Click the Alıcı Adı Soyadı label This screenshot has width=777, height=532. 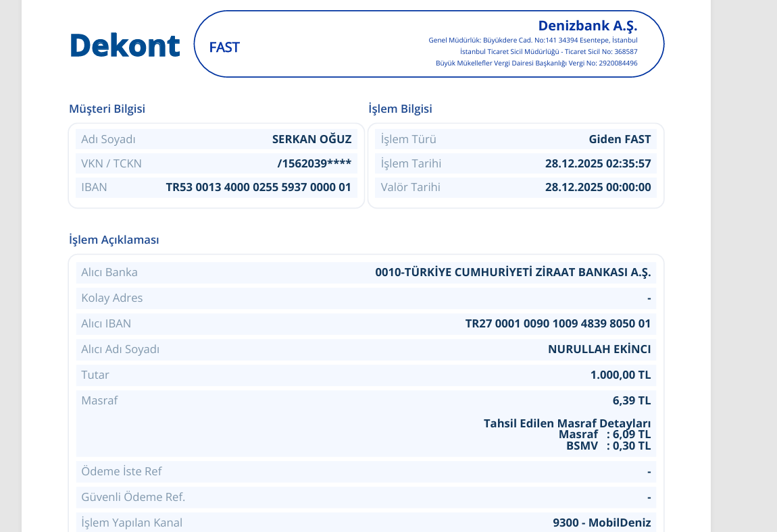tap(120, 349)
